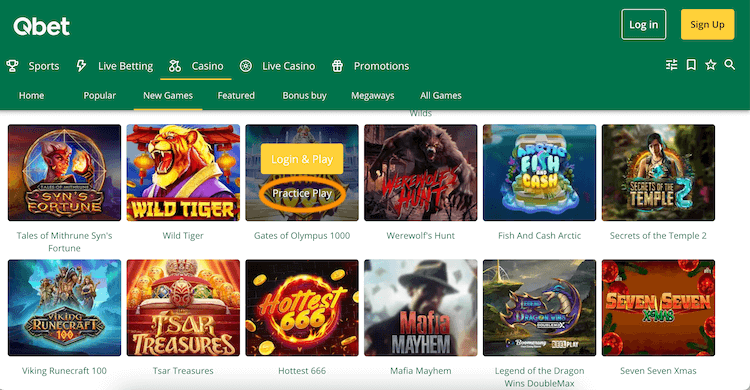Viewport: 750px width, 390px height.
Task: Click the Qbet logo
Action: click(x=42, y=26)
